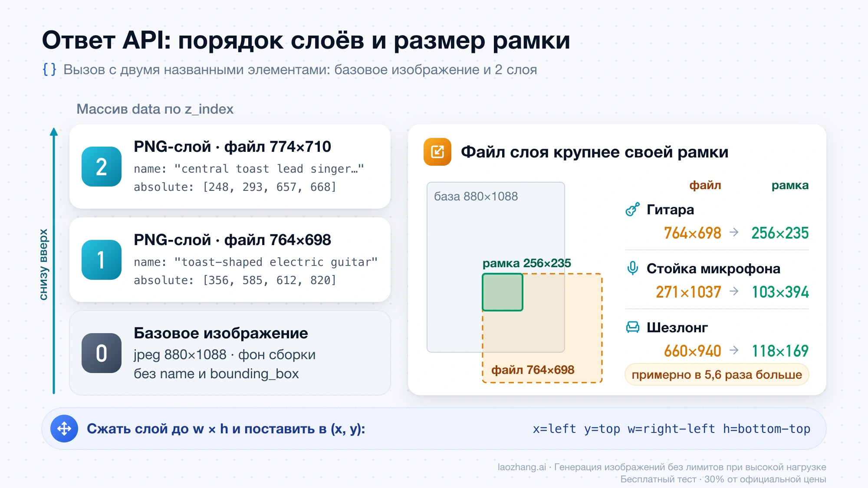The image size is (868, 488).
Task: Click the green рамка column header
Action: 790,185
